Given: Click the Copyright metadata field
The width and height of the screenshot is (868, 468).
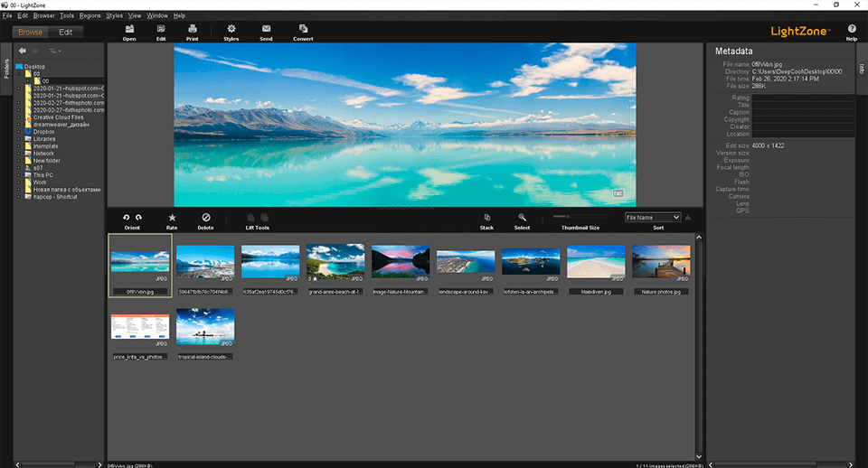Looking at the screenshot, I should tap(803, 119).
